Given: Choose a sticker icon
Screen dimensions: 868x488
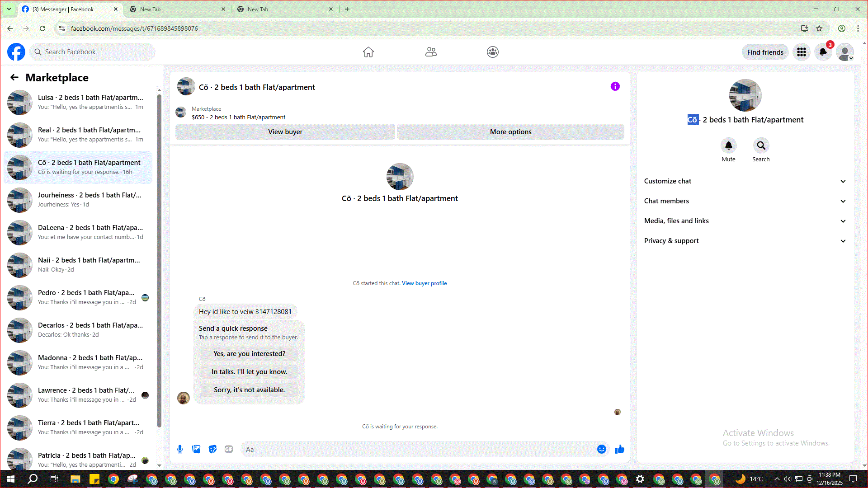Looking at the screenshot, I should (212, 449).
